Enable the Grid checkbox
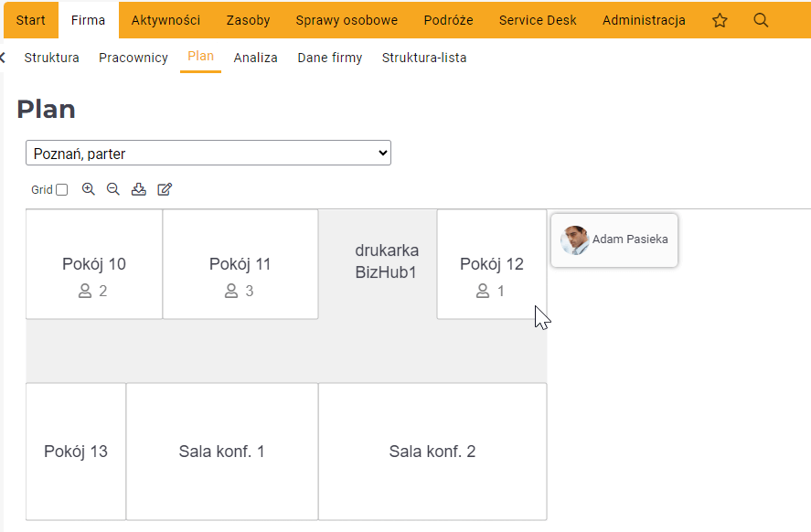This screenshot has height=532, width=811. click(61, 190)
